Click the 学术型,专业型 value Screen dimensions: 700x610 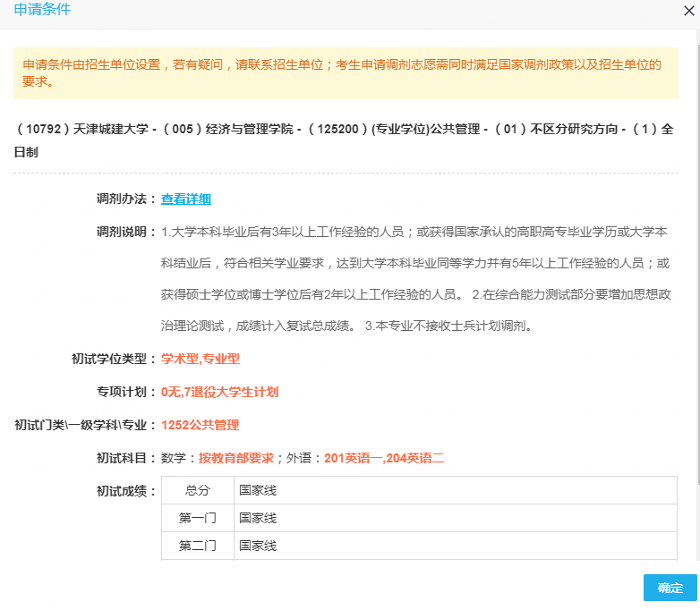click(201, 359)
